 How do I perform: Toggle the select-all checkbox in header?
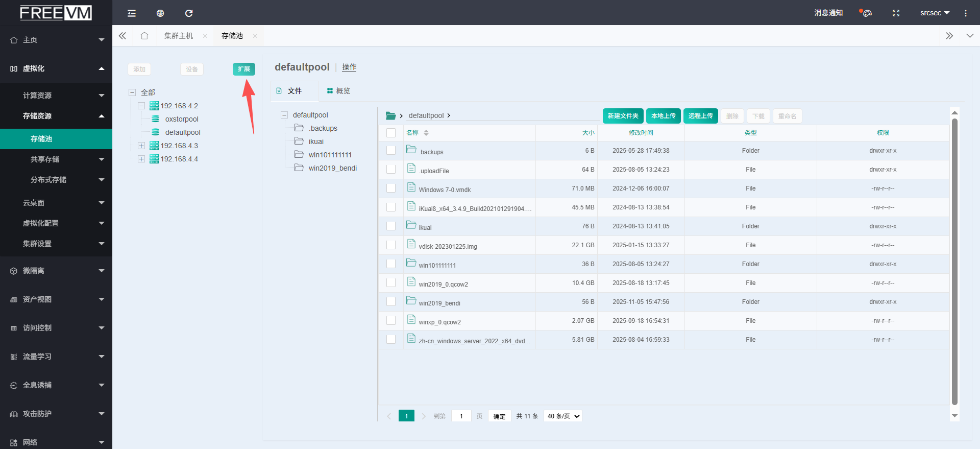[391, 133]
